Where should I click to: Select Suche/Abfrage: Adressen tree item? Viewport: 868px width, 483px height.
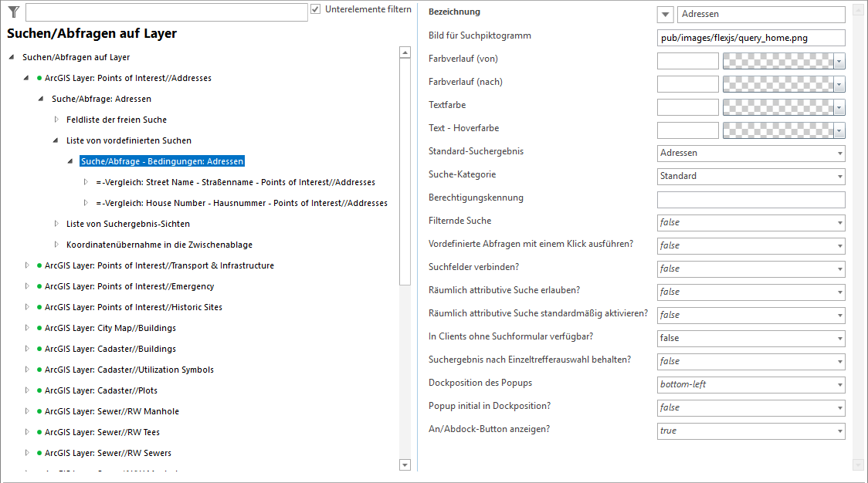tap(101, 99)
